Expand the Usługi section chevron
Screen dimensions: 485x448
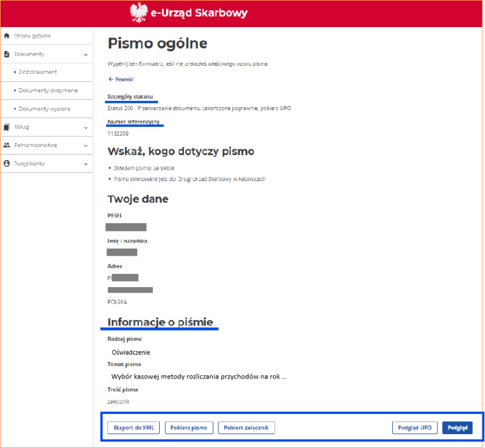coord(86,127)
